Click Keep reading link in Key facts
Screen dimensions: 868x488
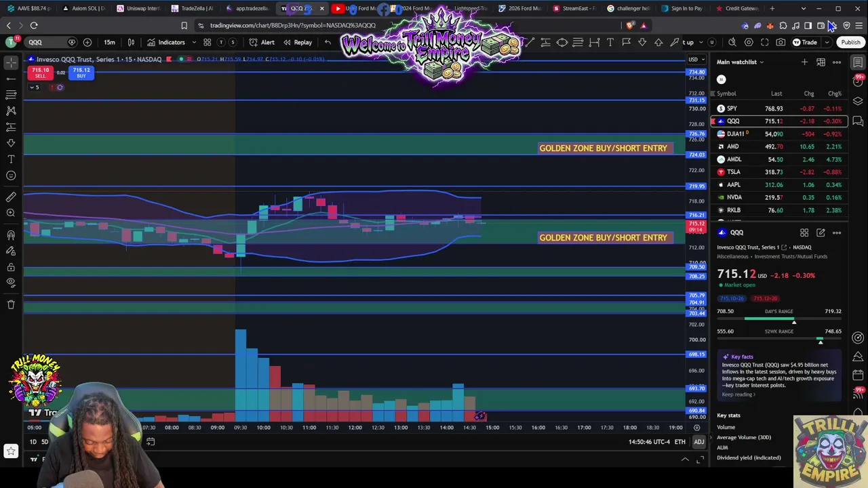(738, 394)
